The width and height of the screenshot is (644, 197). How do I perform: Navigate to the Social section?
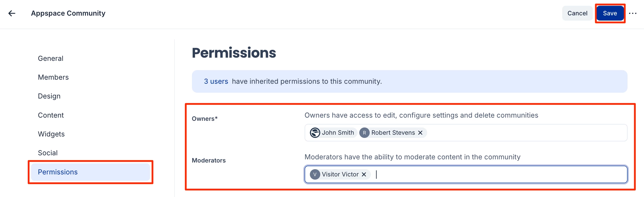pyautogui.click(x=48, y=153)
